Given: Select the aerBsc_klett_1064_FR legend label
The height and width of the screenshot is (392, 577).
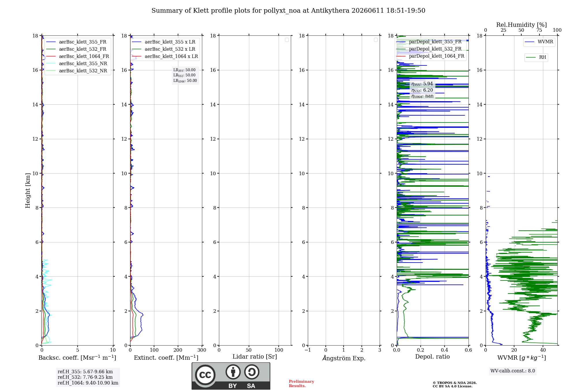Looking at the screenshot, I should tap(84, 56).
